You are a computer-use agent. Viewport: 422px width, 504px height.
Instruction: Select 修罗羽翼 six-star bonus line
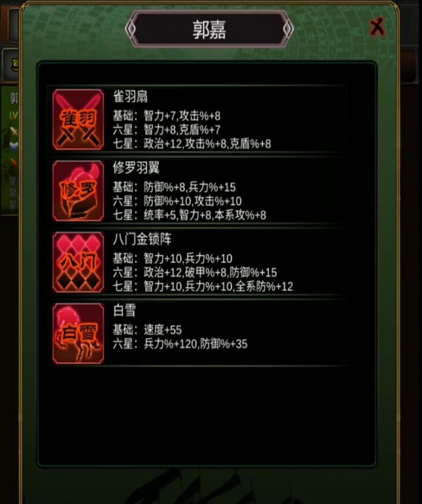point(177,201)
